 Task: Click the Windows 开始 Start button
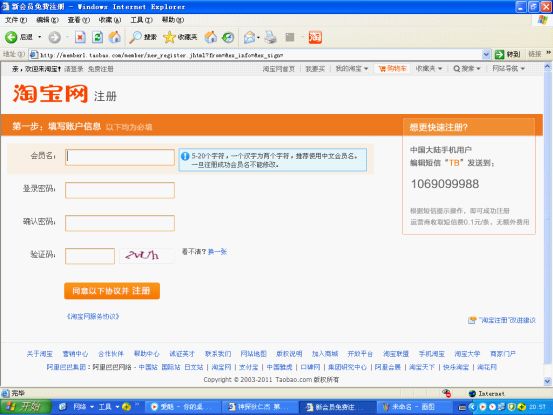(25, 407)
